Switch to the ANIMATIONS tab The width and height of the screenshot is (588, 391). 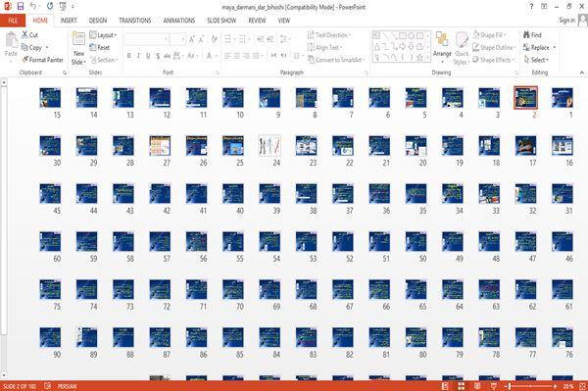click(179, 21)
